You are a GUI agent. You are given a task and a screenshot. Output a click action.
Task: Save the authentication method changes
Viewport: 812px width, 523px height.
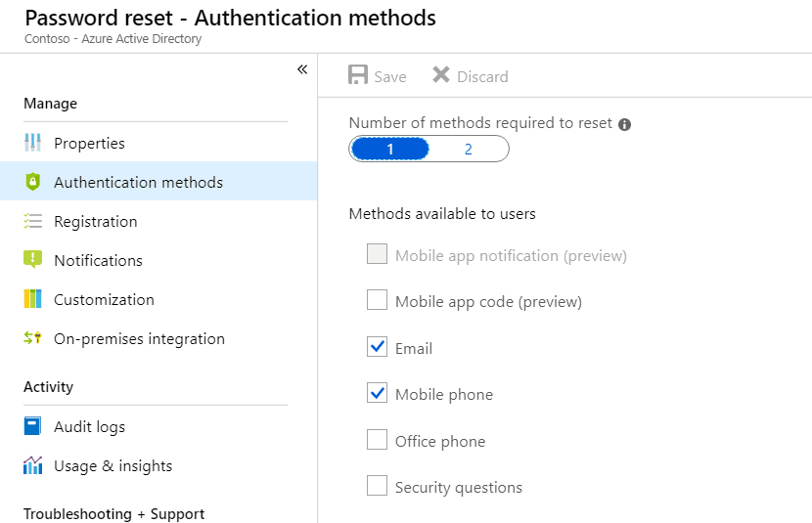click(377, 75)
